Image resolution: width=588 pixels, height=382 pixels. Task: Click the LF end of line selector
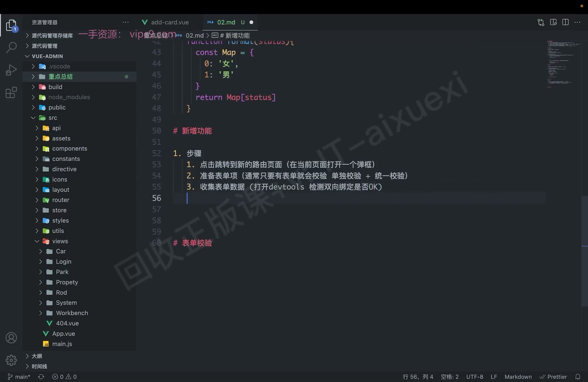click(x=494, y=377)
